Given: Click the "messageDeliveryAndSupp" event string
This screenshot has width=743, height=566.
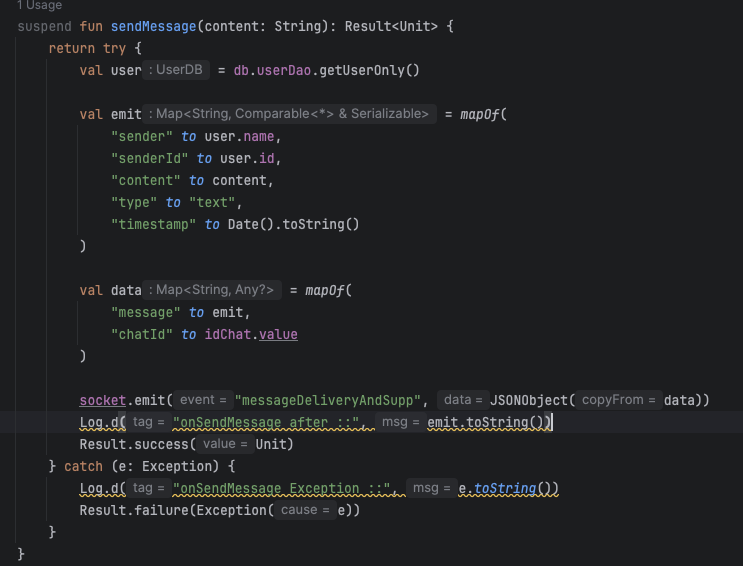Looking at the screenshot, I should 330,400.
